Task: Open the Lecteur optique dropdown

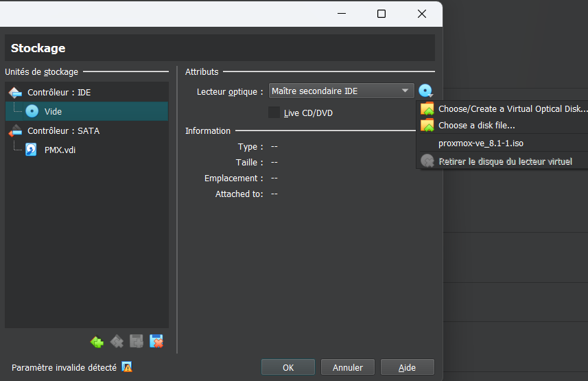Action: pyautogui.click(x=341, y=91)
